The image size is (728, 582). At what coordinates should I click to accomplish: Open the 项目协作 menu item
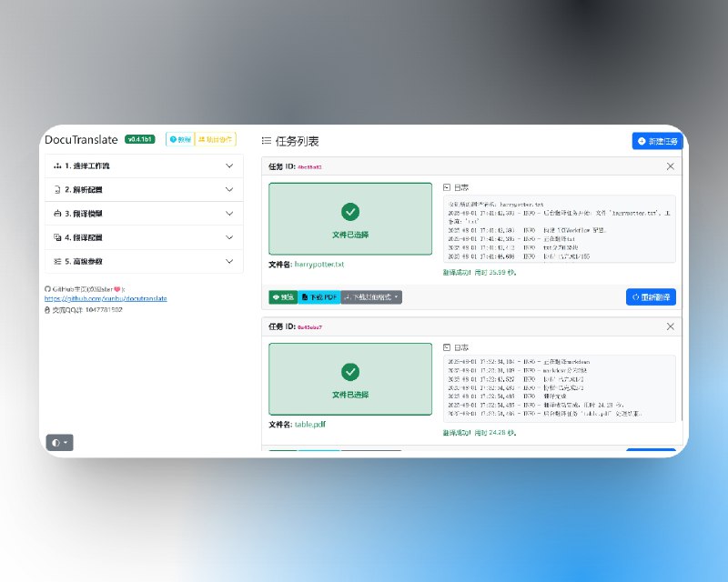pos(218,139)
